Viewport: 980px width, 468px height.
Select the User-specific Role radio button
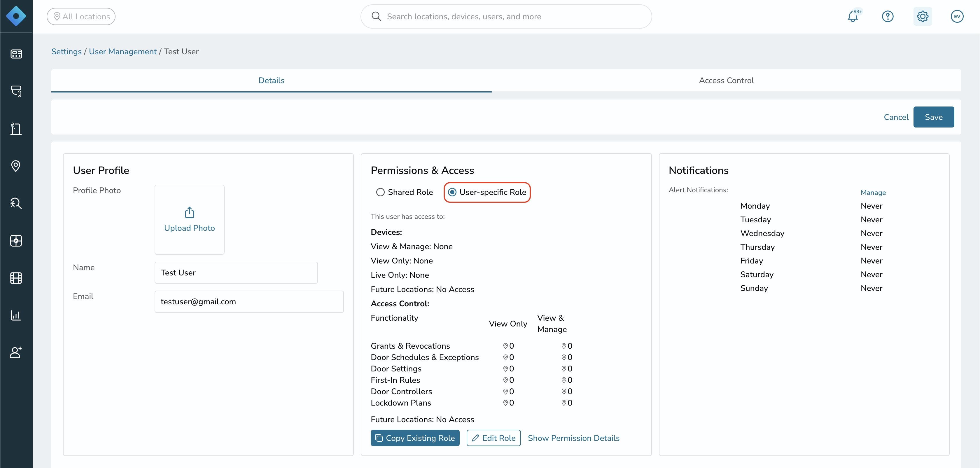point(452,192)
